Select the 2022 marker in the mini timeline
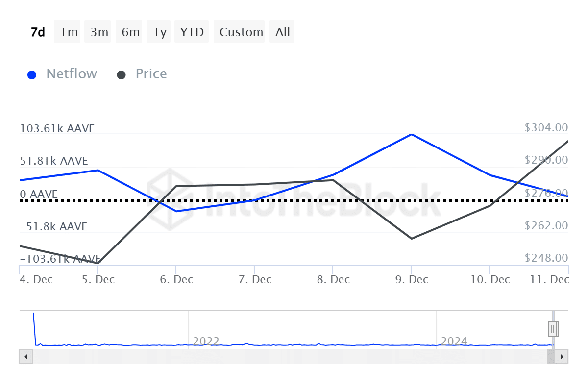This screenshot has height=392, width=588. point(206,341)
